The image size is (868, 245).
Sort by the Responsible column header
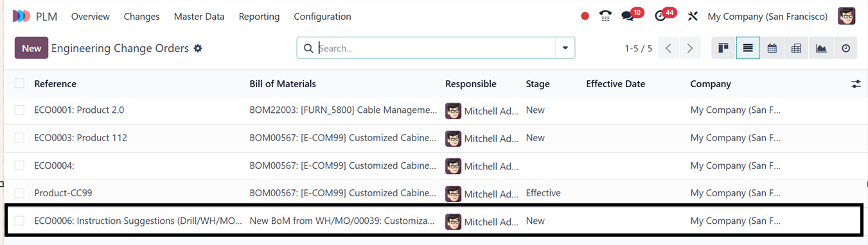[x=471, y=84]
